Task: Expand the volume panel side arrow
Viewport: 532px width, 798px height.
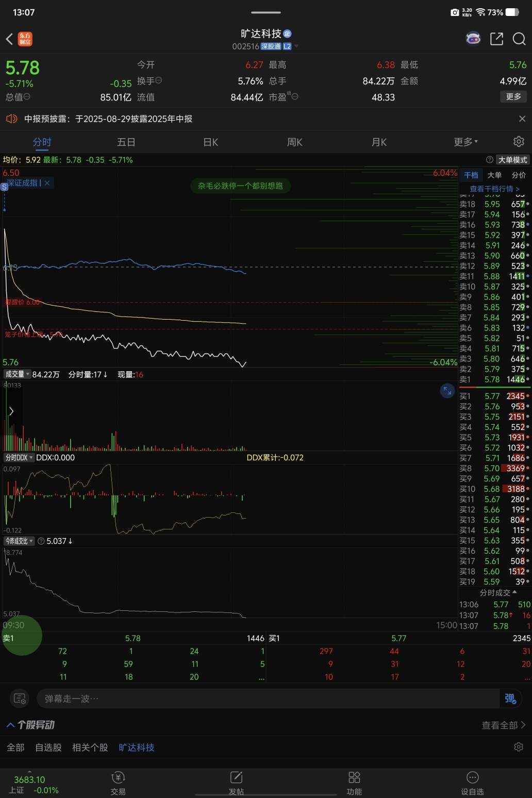Action: point(11,411)
